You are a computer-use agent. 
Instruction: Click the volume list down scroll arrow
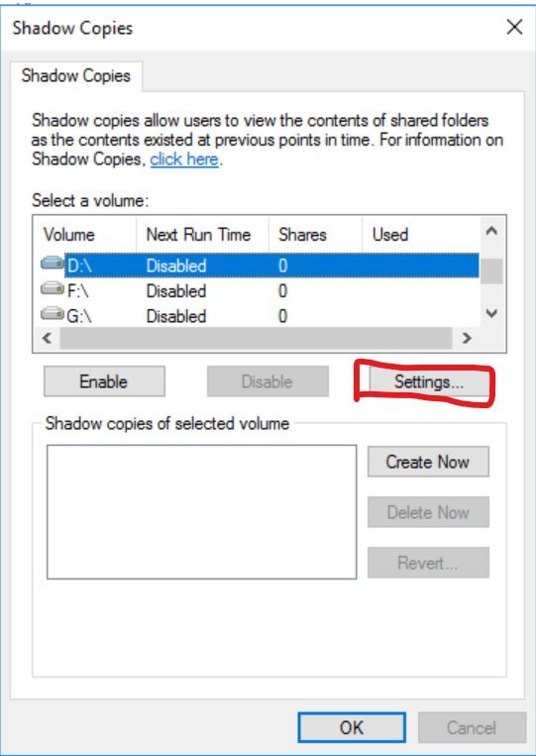pos(491,313)
